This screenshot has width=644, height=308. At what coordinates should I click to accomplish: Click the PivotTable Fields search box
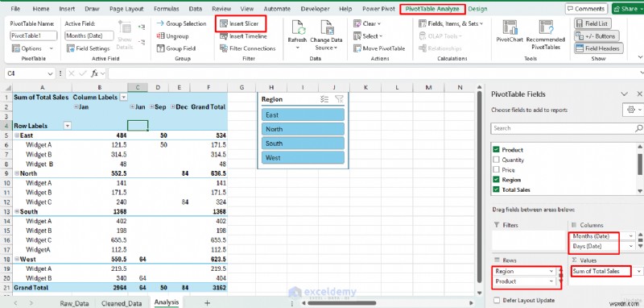point(567,128)
